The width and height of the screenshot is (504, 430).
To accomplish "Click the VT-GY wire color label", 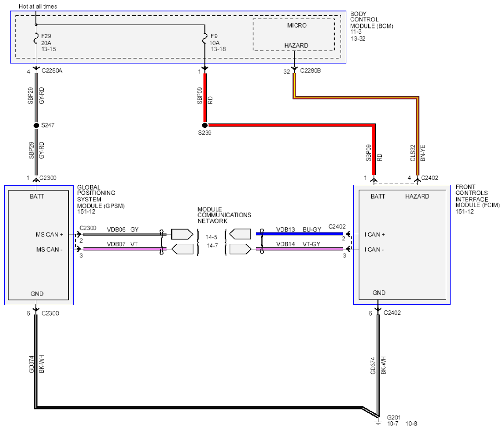I will point(311,244).
